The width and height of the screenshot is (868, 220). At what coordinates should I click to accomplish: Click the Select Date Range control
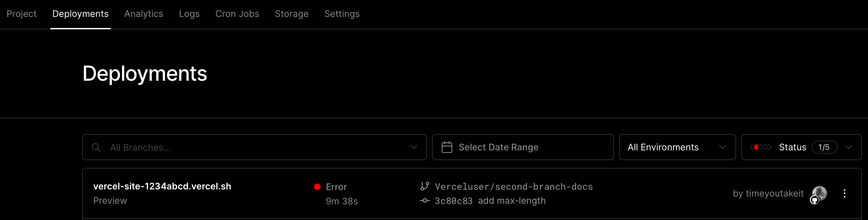498,147
